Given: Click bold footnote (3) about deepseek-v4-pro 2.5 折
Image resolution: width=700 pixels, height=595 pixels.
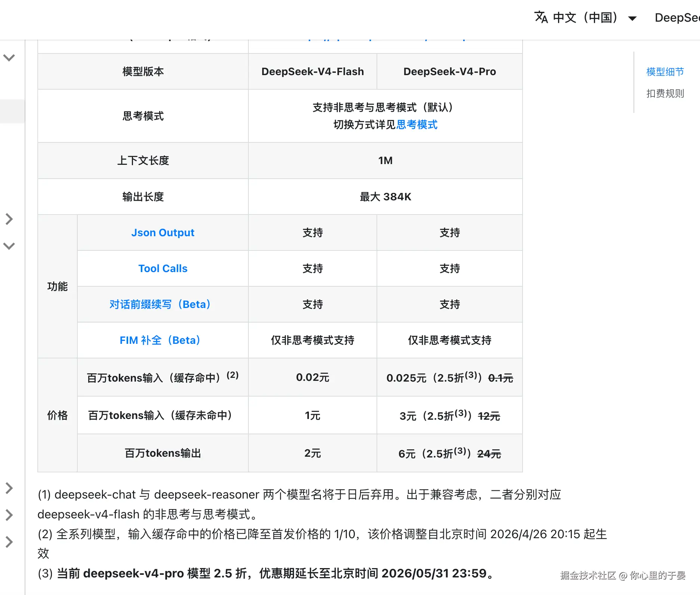Looking at the screenshot, I should coord(267,573).
